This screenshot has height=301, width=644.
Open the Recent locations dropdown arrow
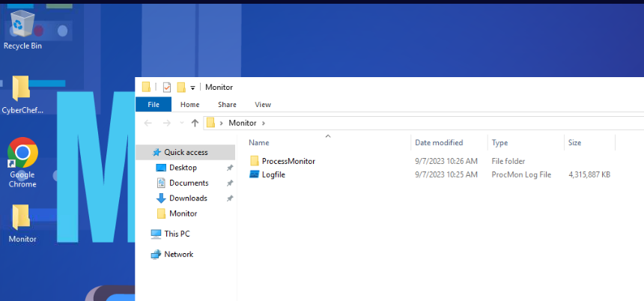coord(182,123)
